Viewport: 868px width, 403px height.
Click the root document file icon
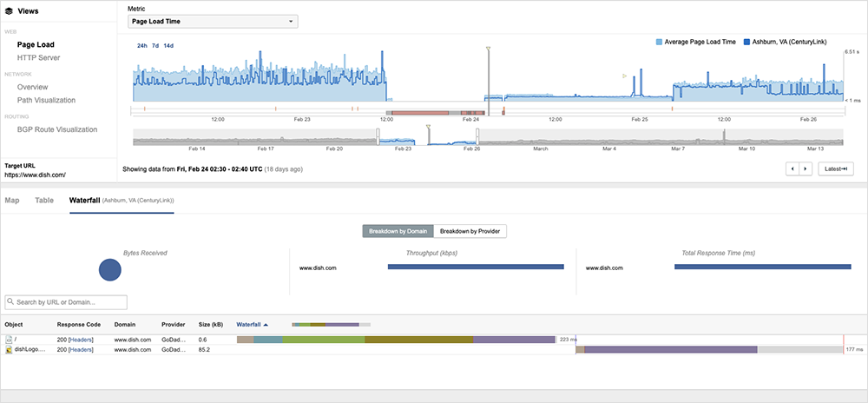coord(9,339)
